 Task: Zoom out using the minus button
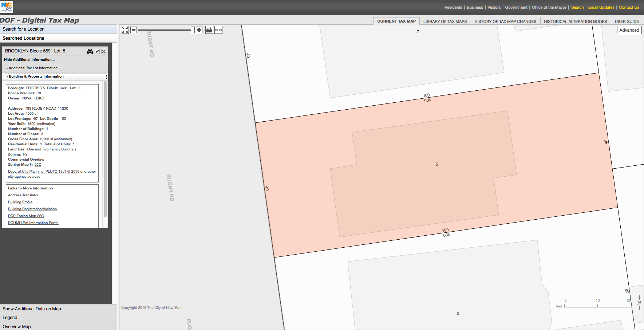[x=134, y=30]
